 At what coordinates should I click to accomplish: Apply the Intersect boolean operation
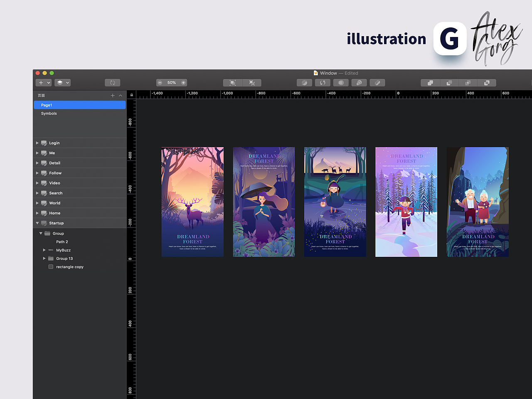coord(468,83)
